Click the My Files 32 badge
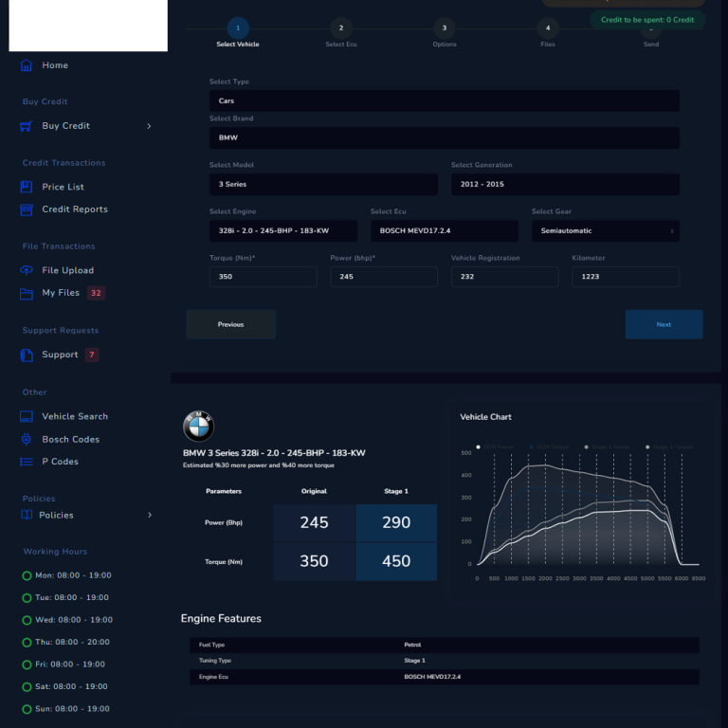This screenshot has width=728, height=728. click(96, 293)
